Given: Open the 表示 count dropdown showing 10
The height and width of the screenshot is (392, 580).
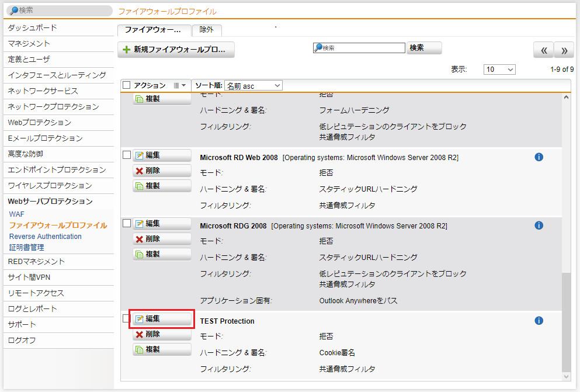Looking at the screenshot, I should point(499,70).
